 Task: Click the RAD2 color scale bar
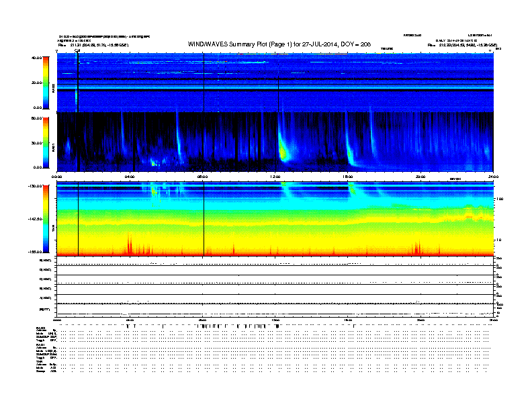click(x=46, y=83)
